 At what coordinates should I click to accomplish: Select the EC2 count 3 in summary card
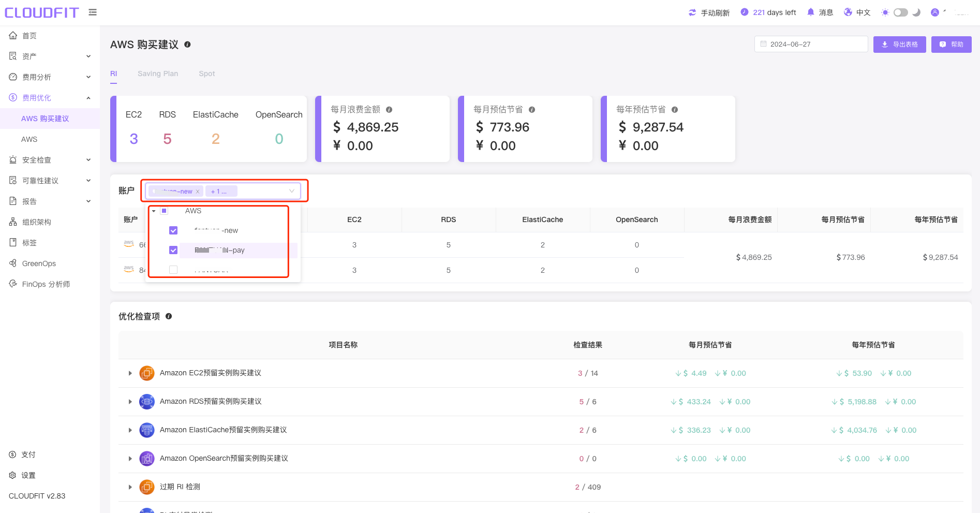click(134, 139)
